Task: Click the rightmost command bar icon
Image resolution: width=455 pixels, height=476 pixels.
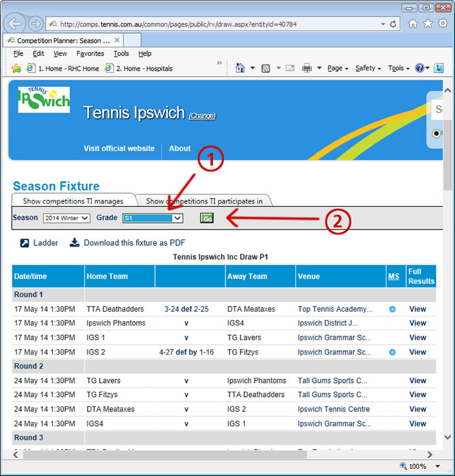Action: 439,68
